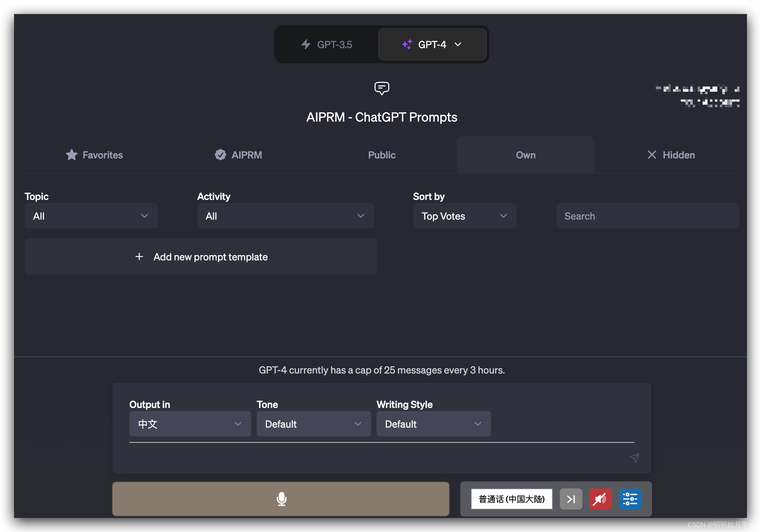
Task: Switch to the AIPRM verified tab
Action: pos(238,155)
